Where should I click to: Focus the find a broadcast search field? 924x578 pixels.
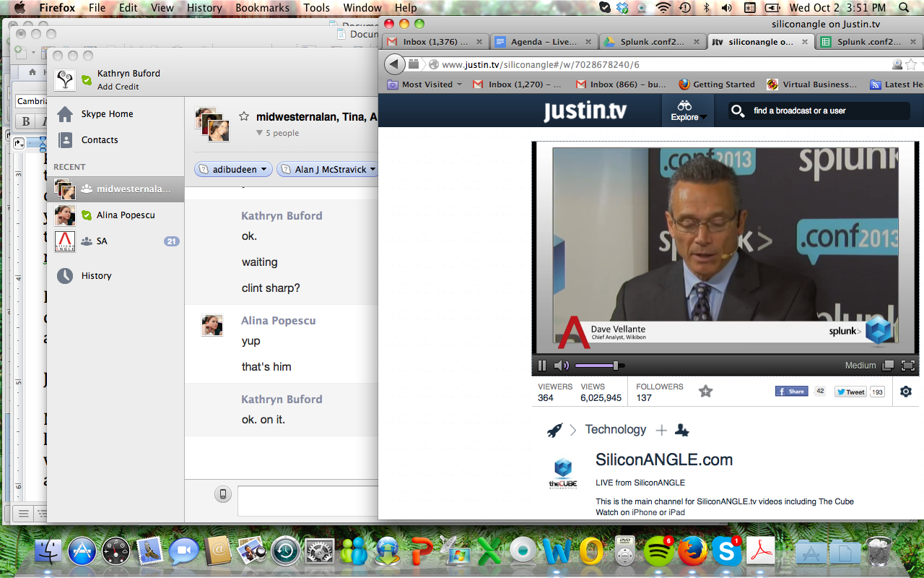(819, 111)
